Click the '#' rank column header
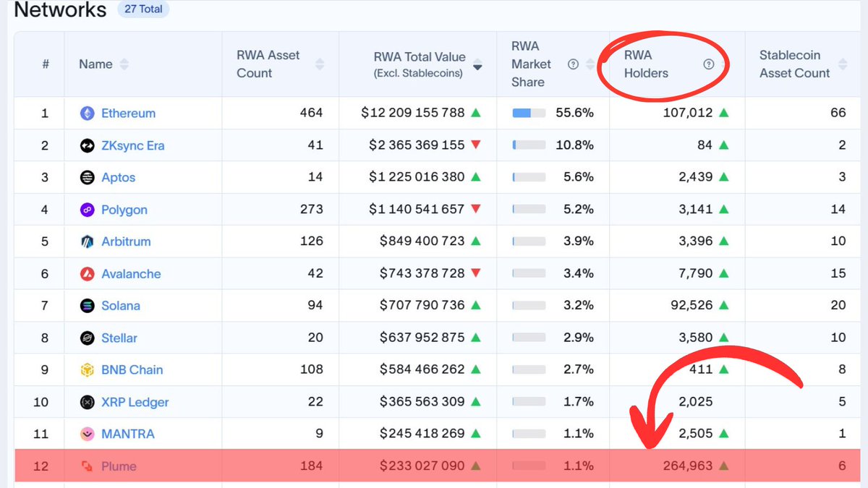 (x=45, y=64)
